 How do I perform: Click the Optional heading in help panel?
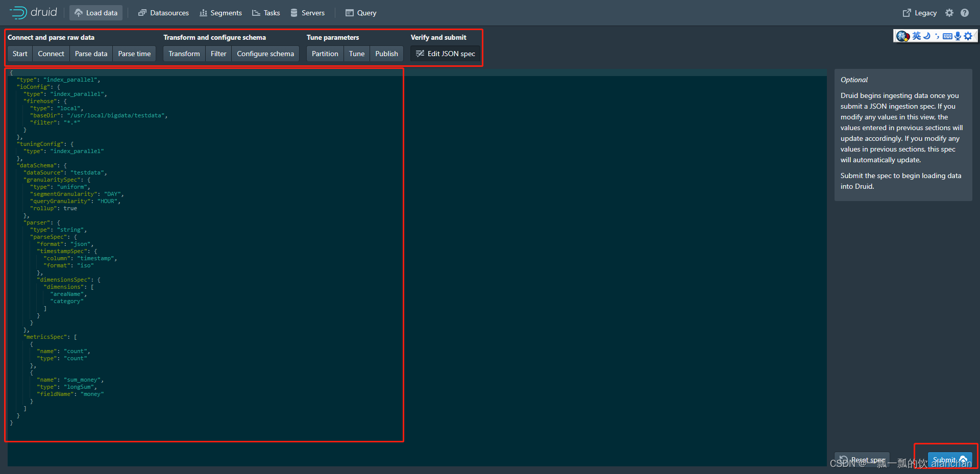[x=854, y=80]
